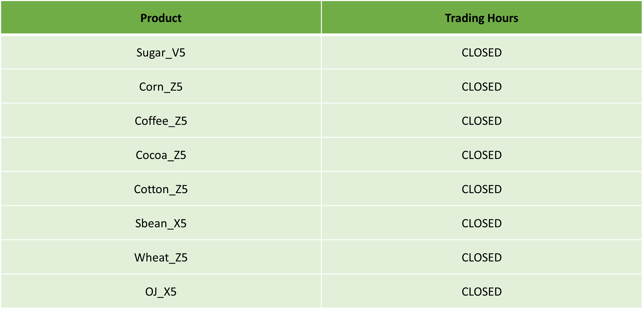Select the Cotton_Z5 product cell
The height and width of the screenshot is (309, 644).
point(161,189)
